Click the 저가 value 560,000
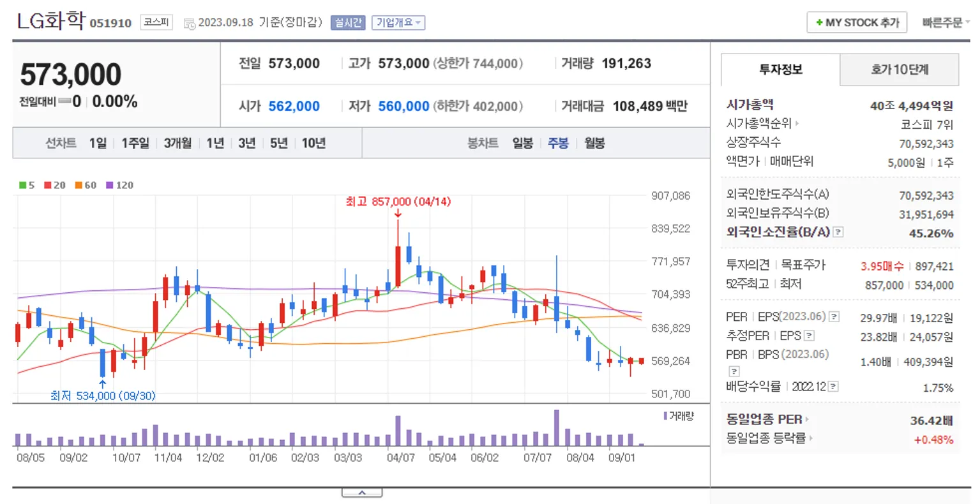This screenshot has width=980, height=504. click(x=403, y=106)
